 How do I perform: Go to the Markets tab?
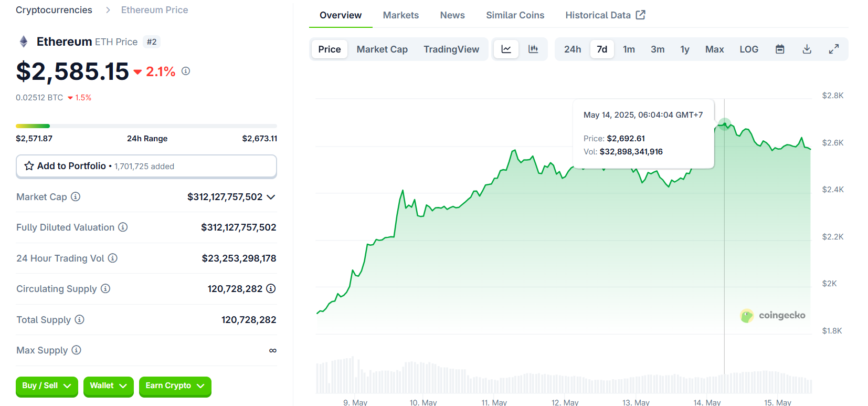click(400, 15)
